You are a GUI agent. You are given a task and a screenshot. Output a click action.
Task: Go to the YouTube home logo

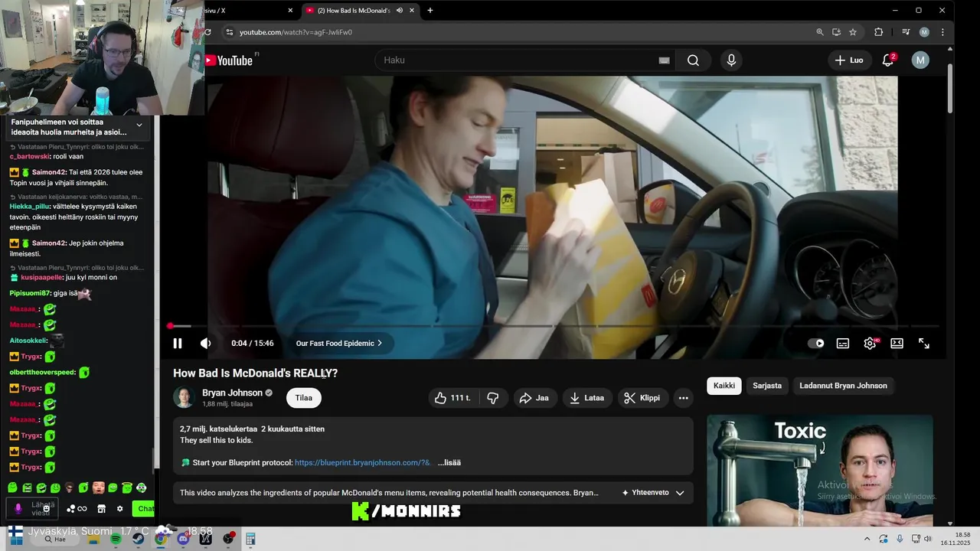pyautogui.click(x=229, y=60)
